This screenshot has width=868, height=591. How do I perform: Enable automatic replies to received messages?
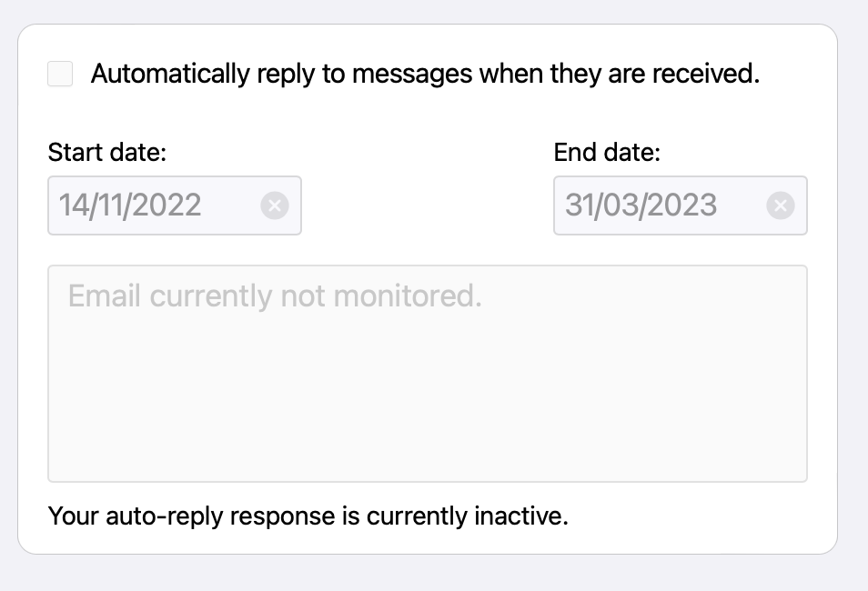(x=60, y=74)
